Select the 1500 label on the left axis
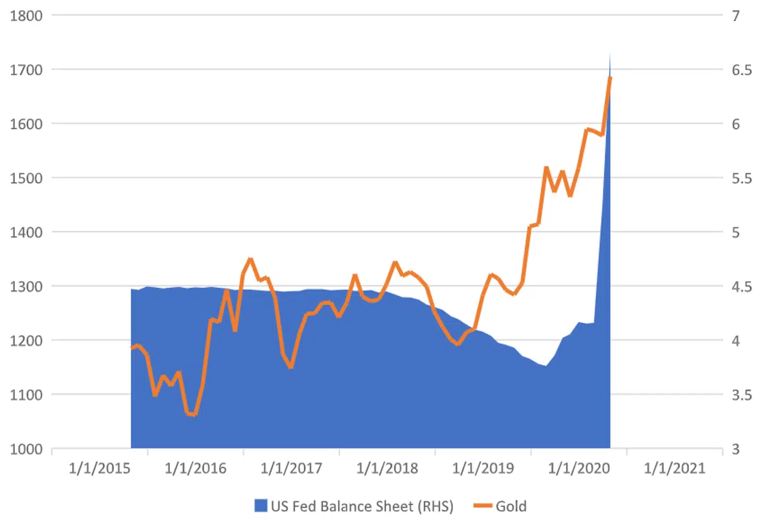Image resolution: width=766 pixels, height=532 pixels. click(x=26, y=178)
